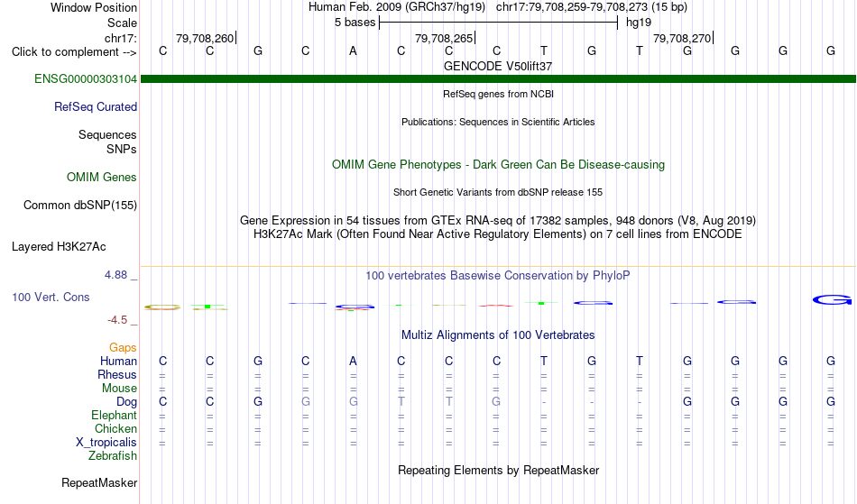The width and height of the screenshot is (857, 504).
Task: Click the 4.88 PhyloP upper limit
Action: click(x=115, y=275)
